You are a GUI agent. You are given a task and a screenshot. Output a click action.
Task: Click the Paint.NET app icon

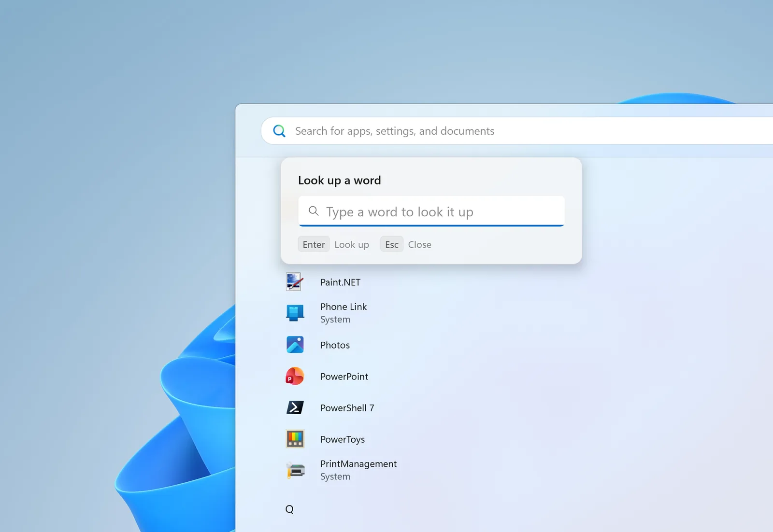(x=295, y=282)
